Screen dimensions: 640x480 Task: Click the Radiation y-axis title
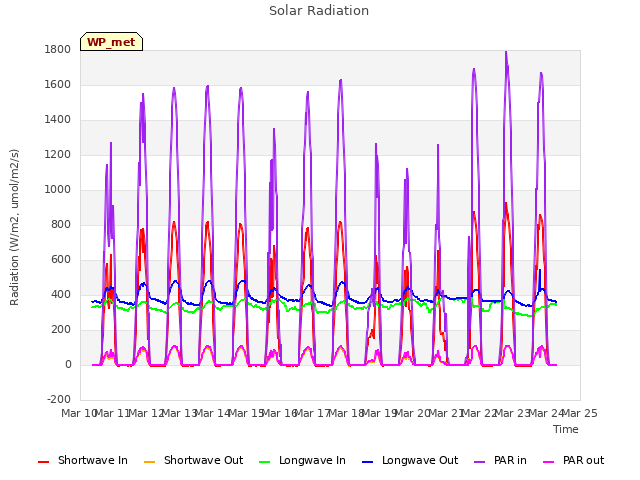pos(15,227)
